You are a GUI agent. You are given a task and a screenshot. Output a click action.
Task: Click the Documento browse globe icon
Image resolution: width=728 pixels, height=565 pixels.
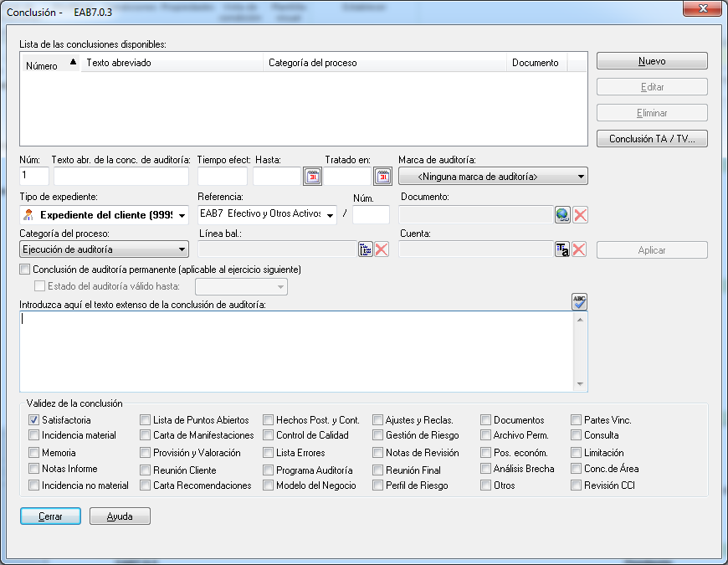[x=562, y=214]
